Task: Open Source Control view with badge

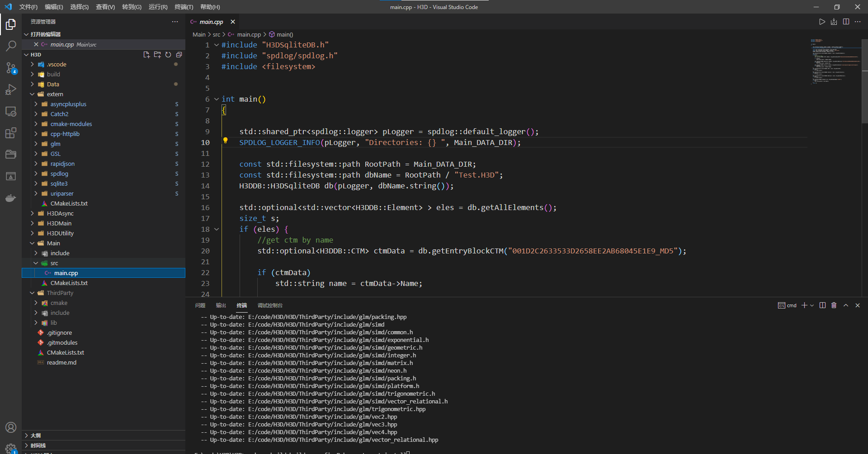Action: tap(11, 68)
